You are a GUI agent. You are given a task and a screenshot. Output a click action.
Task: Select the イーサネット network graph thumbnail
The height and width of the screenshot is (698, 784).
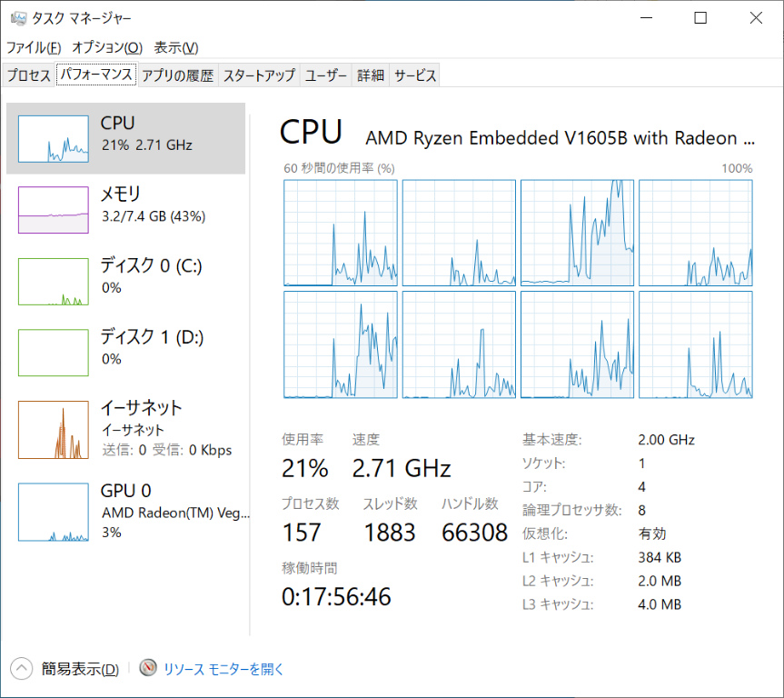(x=54, y=430)
